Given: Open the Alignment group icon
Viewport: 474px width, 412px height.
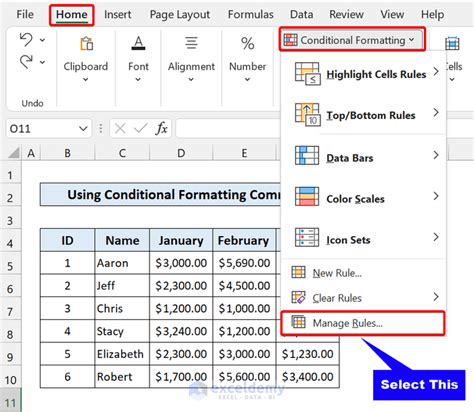Looking at the screenshot, I should click(x=191, y=43).
